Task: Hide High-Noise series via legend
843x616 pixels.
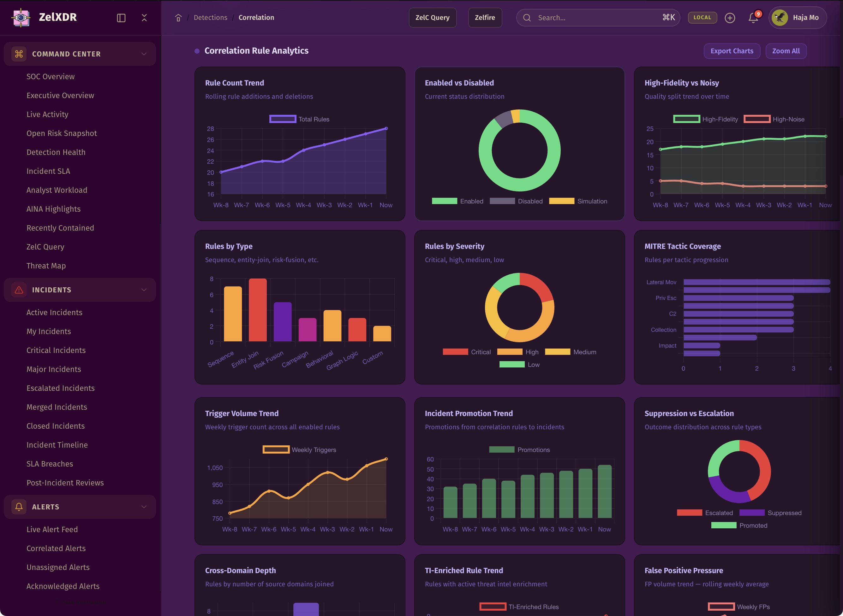Action: [x=757, y=119]
